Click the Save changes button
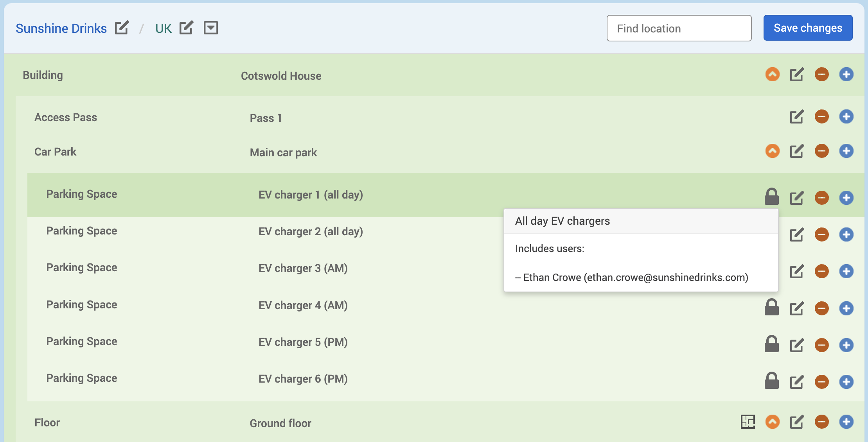Image resolution: width=868 pixels, height=442 pixels. click(x=808, y=28)
